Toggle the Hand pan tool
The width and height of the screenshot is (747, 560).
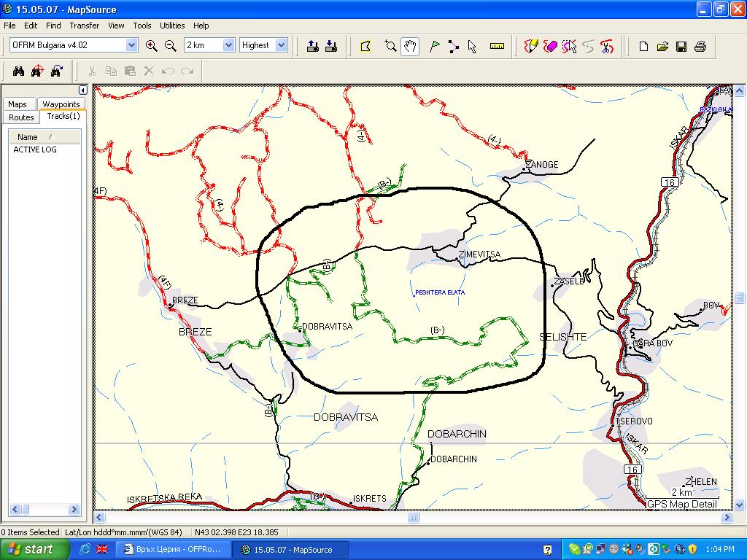[x=410, y=46]
